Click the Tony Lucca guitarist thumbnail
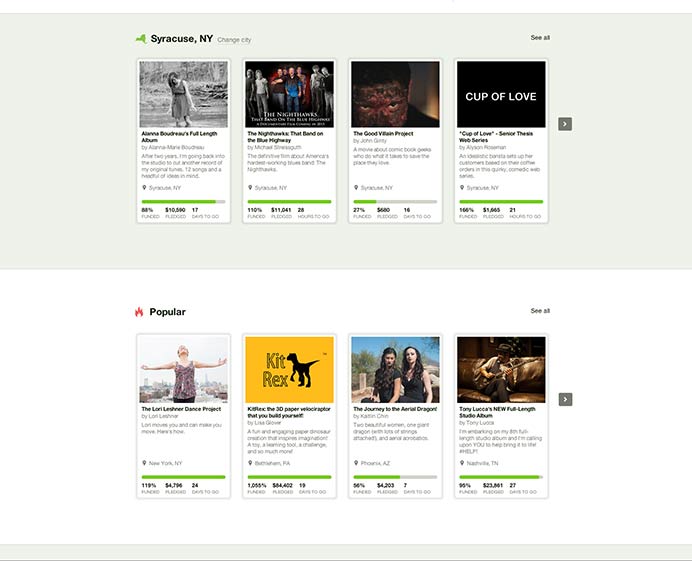Viewport: 692px width, 561px height. coord(501,370)
